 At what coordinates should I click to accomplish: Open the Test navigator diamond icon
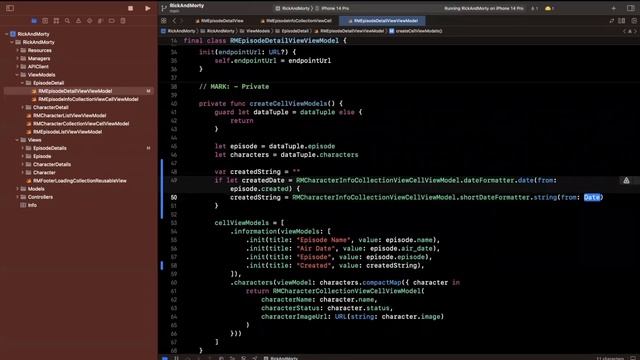coord(89,21)
